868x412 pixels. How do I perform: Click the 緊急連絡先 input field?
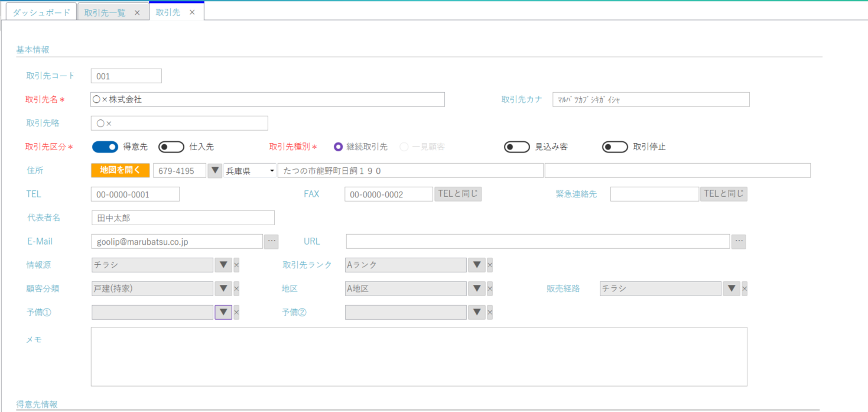[655, 194]
